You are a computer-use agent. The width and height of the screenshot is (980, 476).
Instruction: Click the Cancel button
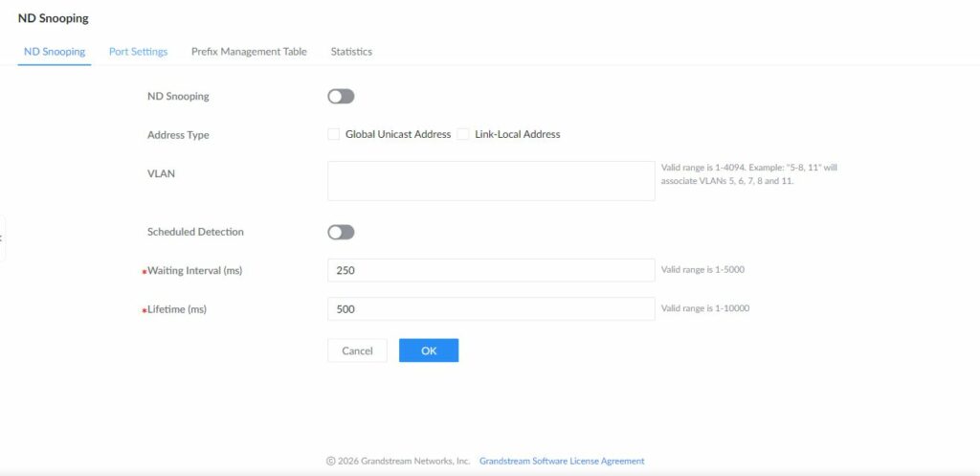click(x=358, y=351)
